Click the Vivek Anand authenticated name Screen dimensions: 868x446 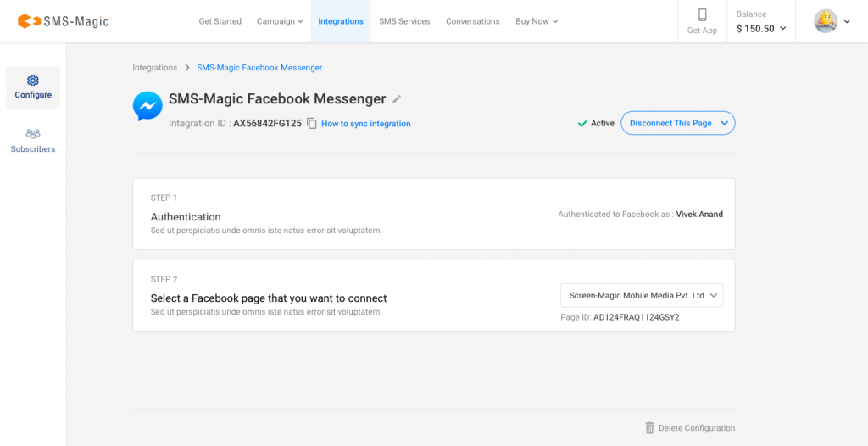point(699,214)
